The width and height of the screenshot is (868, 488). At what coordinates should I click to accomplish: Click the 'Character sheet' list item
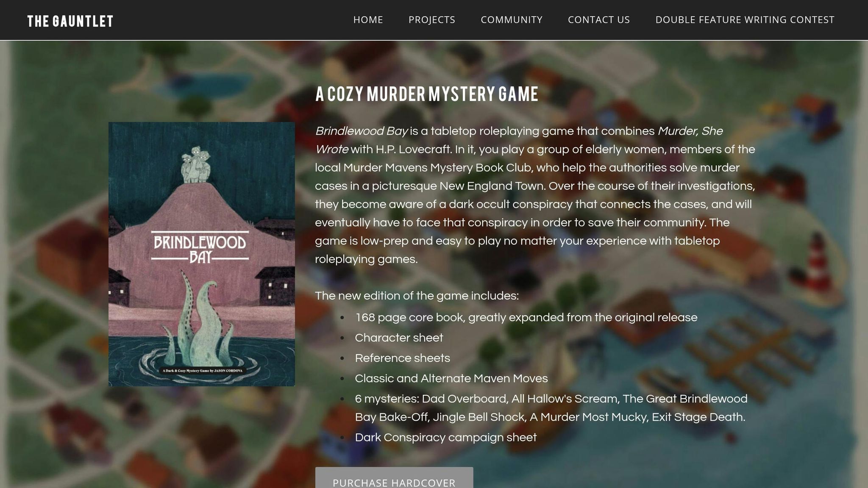(x=399, y=338)
